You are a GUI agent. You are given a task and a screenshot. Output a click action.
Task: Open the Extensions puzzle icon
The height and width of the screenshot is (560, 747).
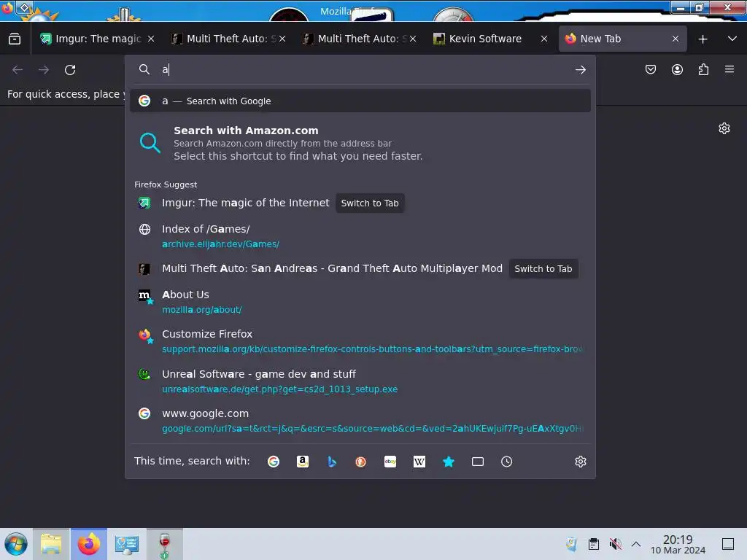pos(703,69)
